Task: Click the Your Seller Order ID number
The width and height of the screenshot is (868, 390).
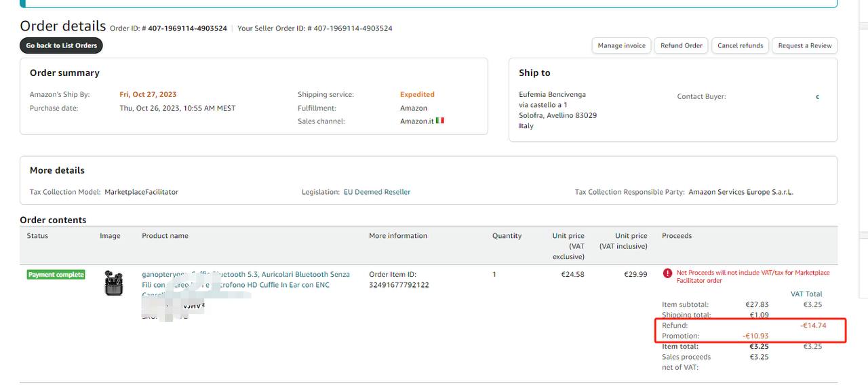Action: (x=353, y=28)
